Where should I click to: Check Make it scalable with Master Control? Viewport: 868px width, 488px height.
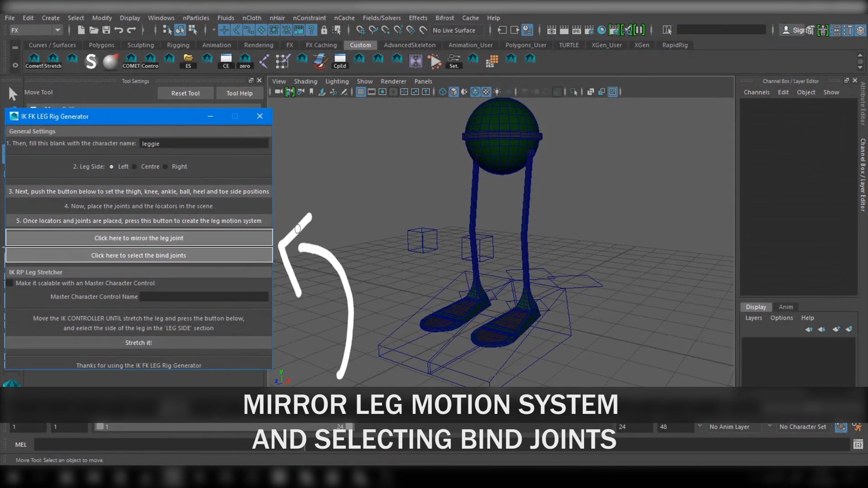(10, 283)
